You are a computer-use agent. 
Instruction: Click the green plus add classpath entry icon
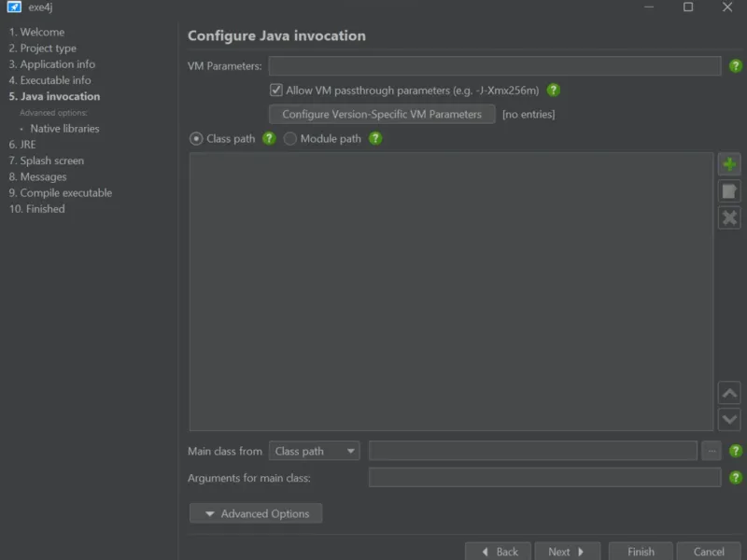[x=729, y=165]
